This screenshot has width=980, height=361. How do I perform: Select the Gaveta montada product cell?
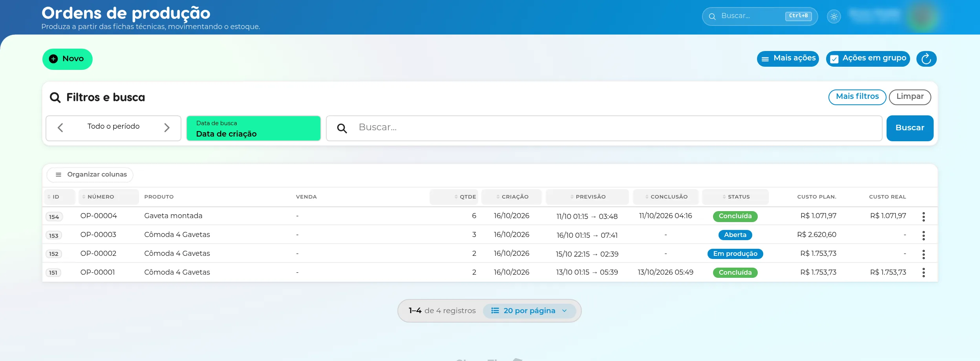(173, 216)
